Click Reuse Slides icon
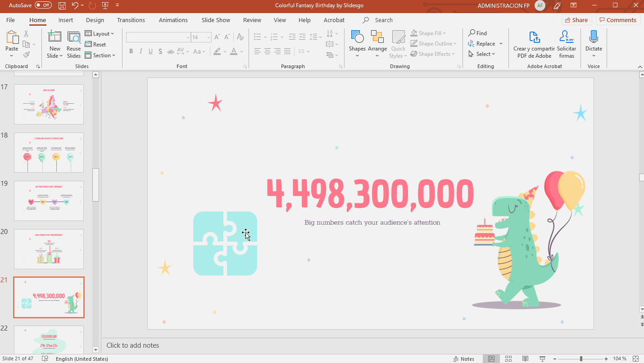The width and height of the screenshot is (644, 363). coord(73,44)
